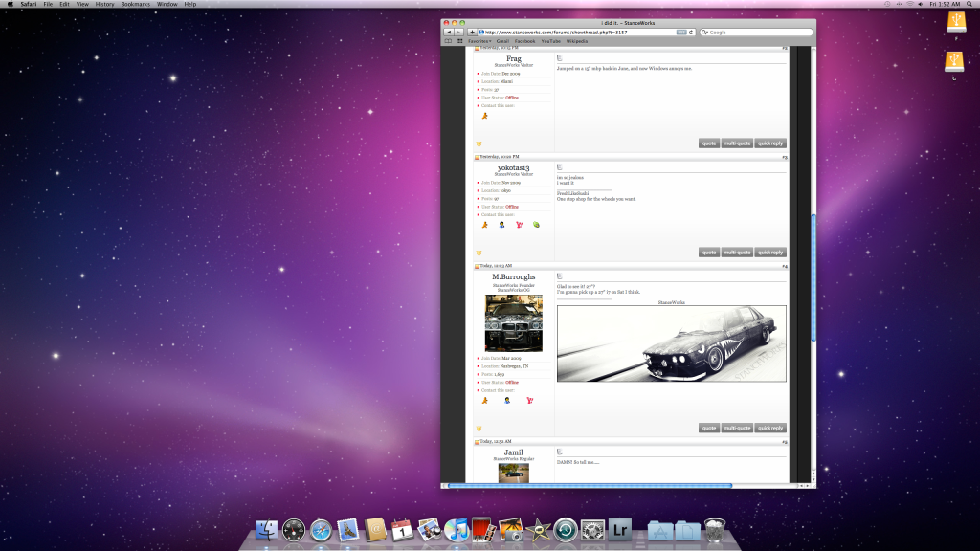Click the AIM icon in Frag's contact row

484,116
